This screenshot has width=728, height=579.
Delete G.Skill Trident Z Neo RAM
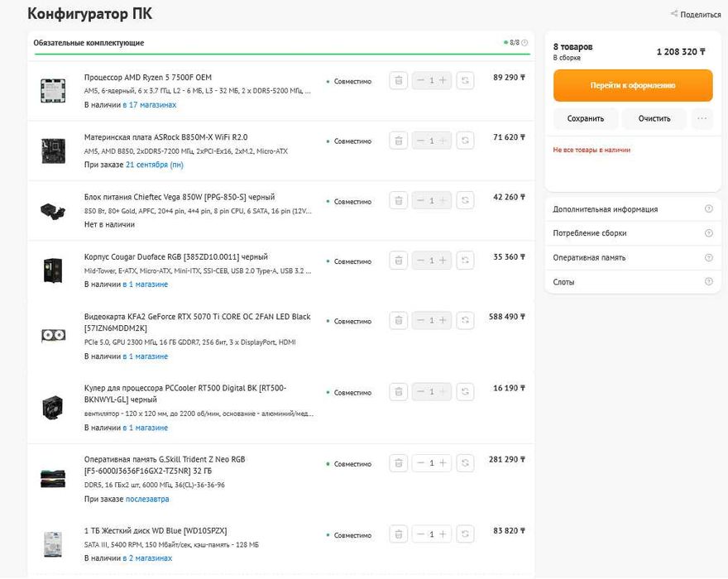coord(399,463)
